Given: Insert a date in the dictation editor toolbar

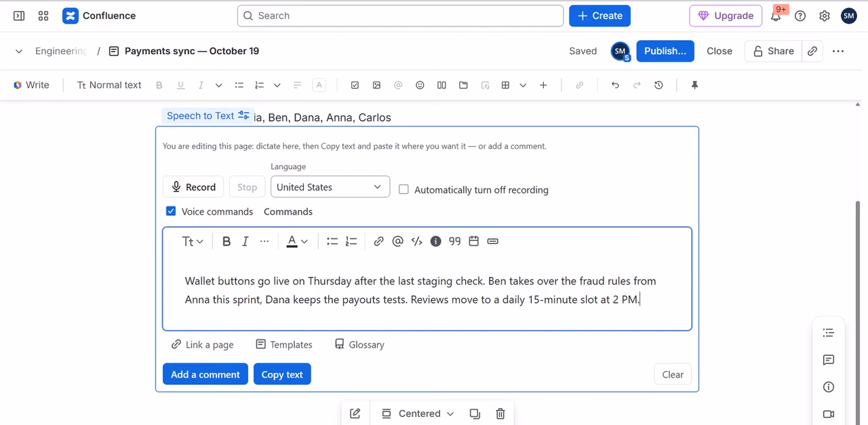Looking at the screenshot, I should [474, 241].
